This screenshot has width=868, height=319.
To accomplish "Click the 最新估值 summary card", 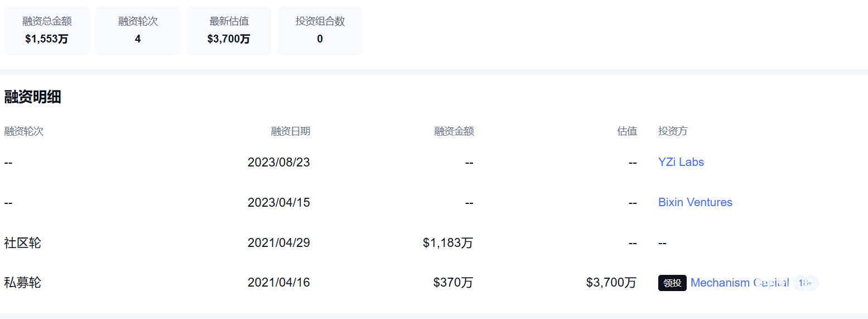I will 229,31.
